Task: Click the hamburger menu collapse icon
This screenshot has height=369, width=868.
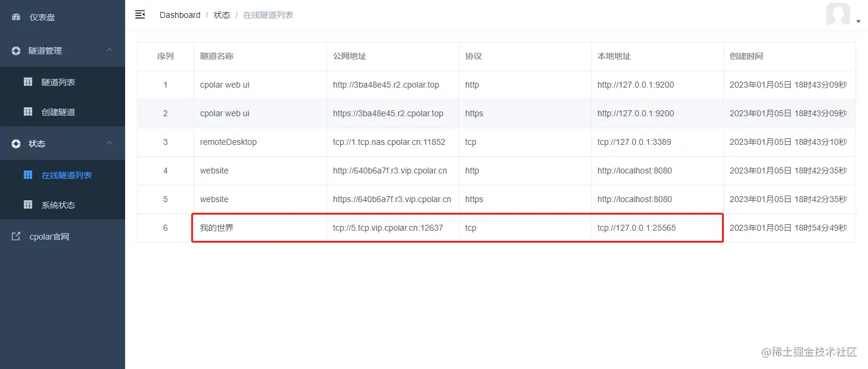Action: (140, 14)
